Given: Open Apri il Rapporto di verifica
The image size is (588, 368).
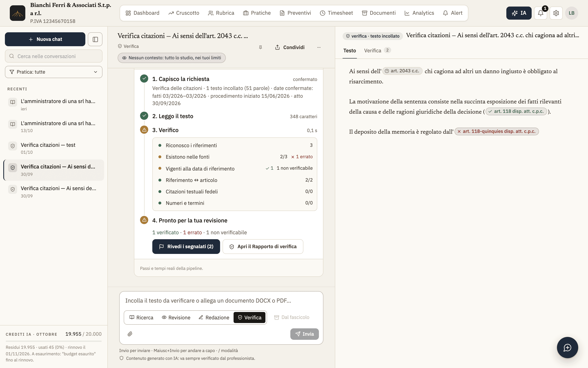Looking at the screenshot, I should (263, 247).
